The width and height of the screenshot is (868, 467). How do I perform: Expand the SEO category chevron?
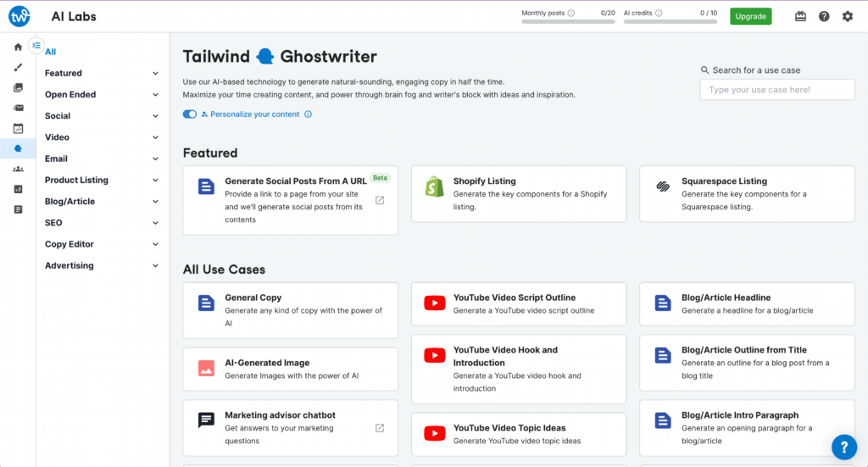pyautogui.click(x=156, y=223)
